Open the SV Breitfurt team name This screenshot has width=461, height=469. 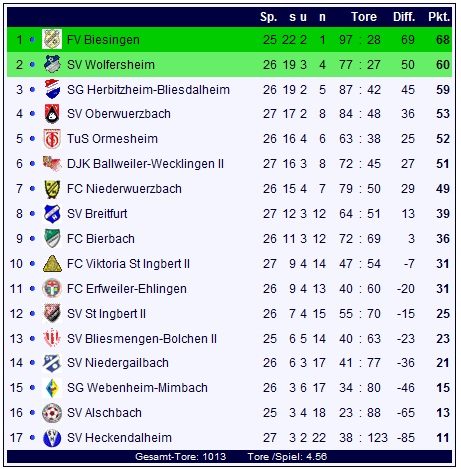97,214
